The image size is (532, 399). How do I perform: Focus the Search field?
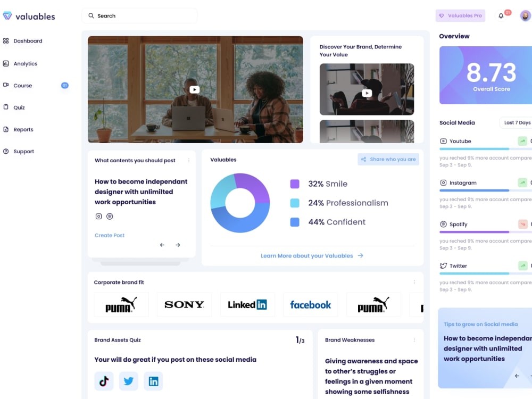139,15
